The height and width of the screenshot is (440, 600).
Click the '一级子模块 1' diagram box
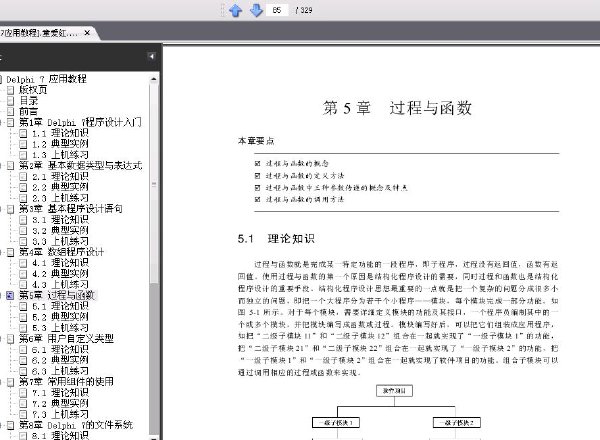pyautogui.click(x=336, y=423)
